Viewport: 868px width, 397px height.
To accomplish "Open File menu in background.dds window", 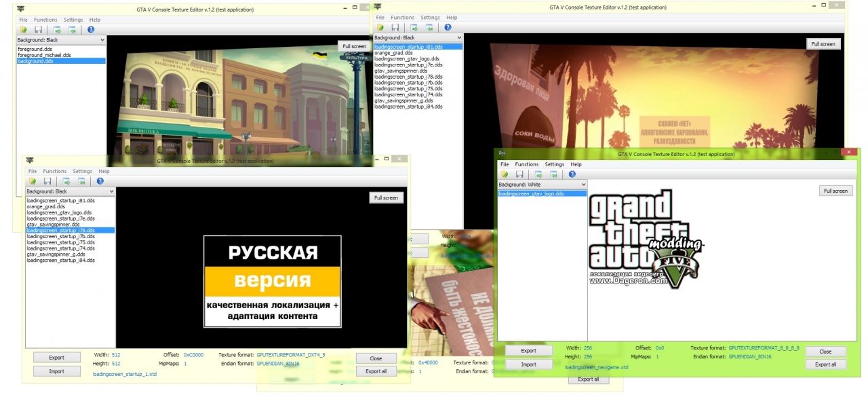I will pyautogui.click(x=23, y=20).
